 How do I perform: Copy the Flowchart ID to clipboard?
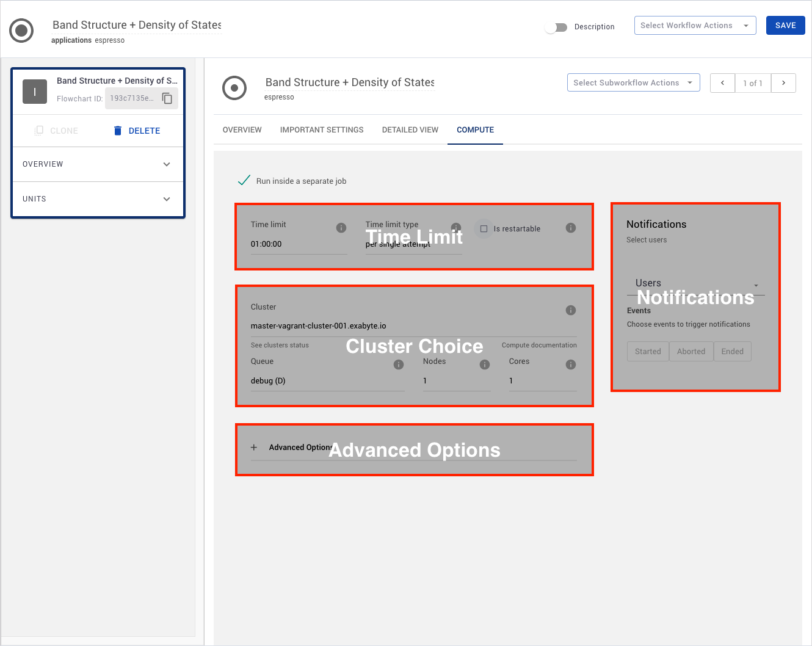[x=167, y=98]
